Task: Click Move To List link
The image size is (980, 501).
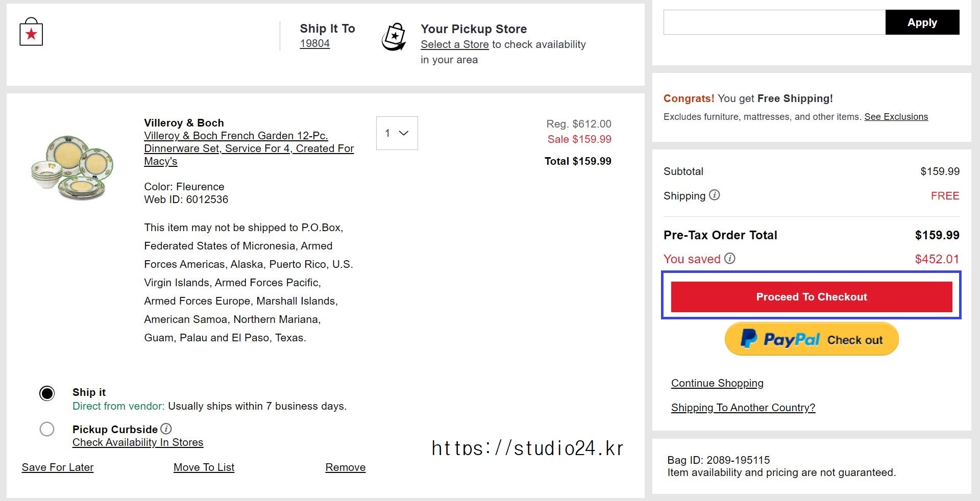Action: [204, 467]
